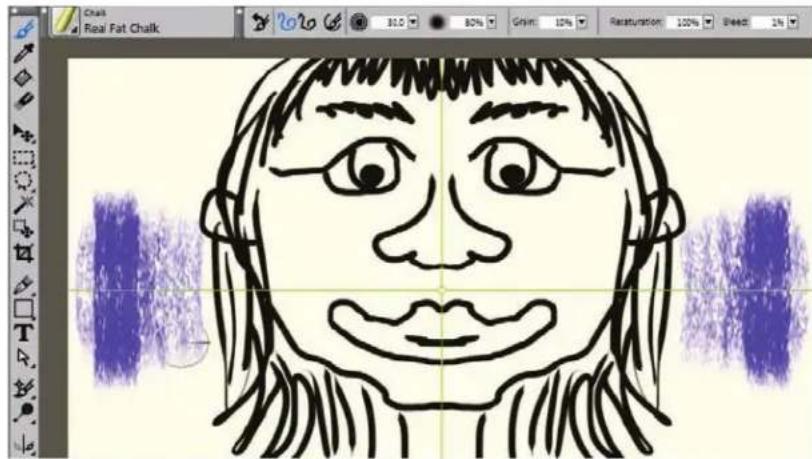Screen dimensions: 812x459
Task: Click the opacity 80% value field
Action: click(x=468, y=22)
